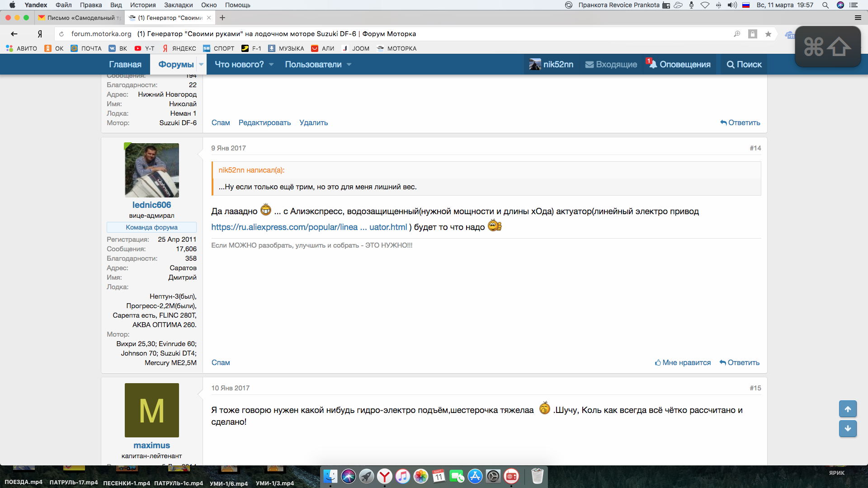Open the ВК bookmark
868x488 pixels.
click(x=118, y=48)
